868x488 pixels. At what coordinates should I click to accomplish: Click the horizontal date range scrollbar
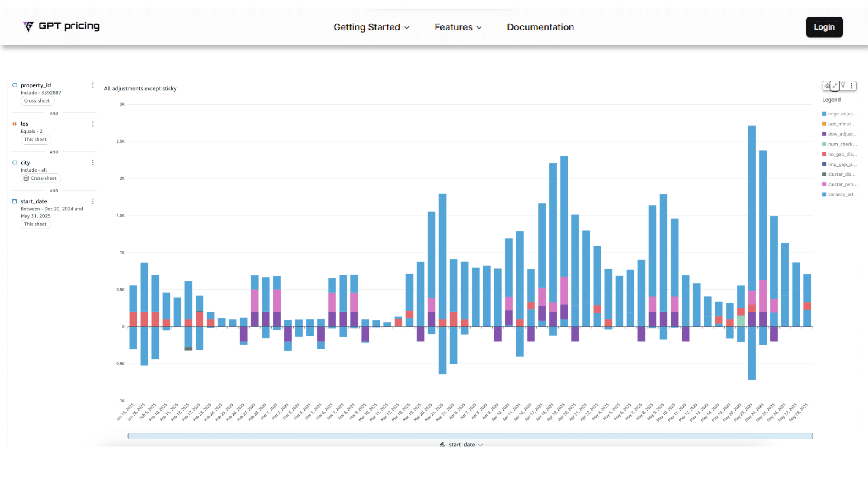470,436
